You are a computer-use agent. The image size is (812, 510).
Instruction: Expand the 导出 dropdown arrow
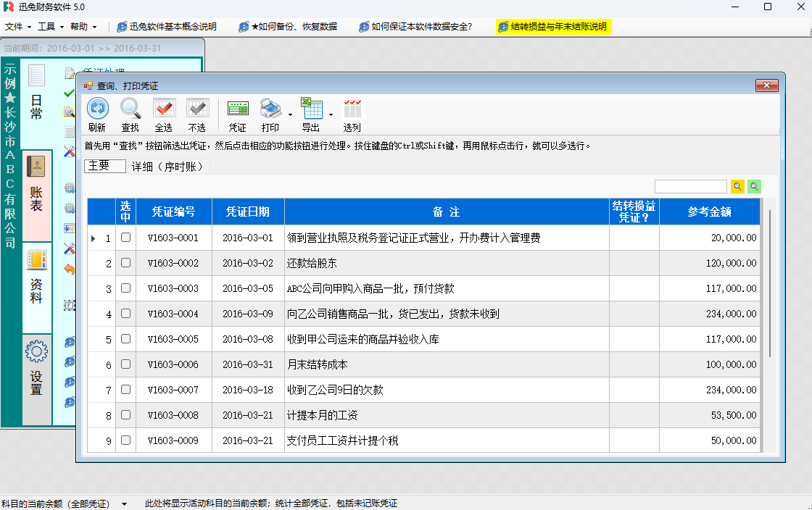(x=331, y=114)
